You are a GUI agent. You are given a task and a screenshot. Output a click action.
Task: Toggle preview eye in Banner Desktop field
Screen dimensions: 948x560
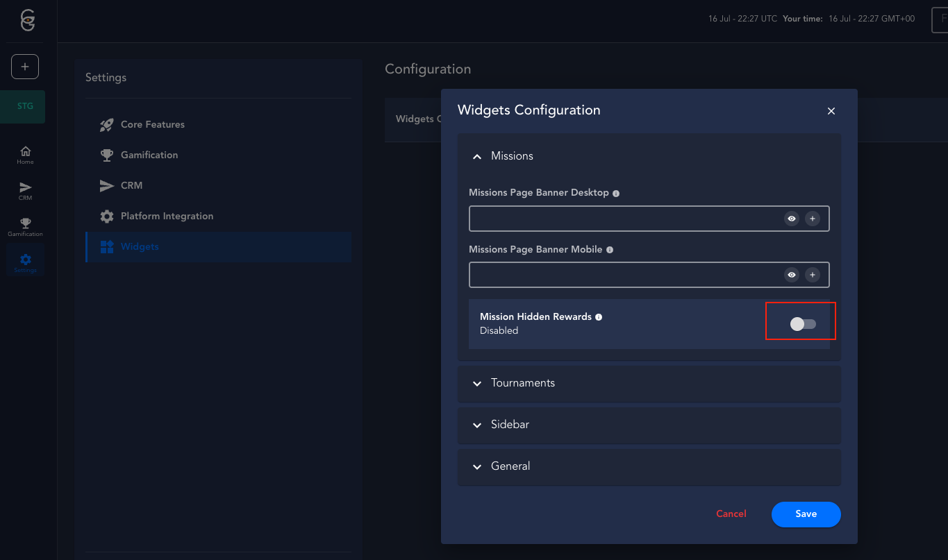pyautogui.click(x=791, y=219)
